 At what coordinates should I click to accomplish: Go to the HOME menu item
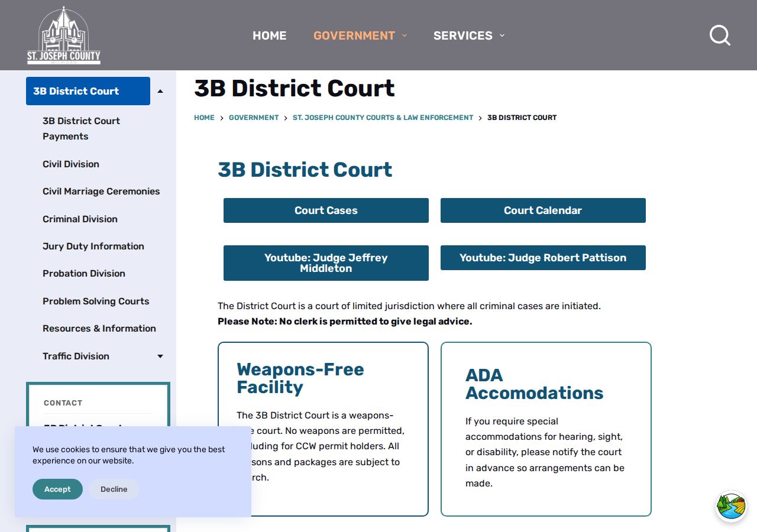coord(270,35)
